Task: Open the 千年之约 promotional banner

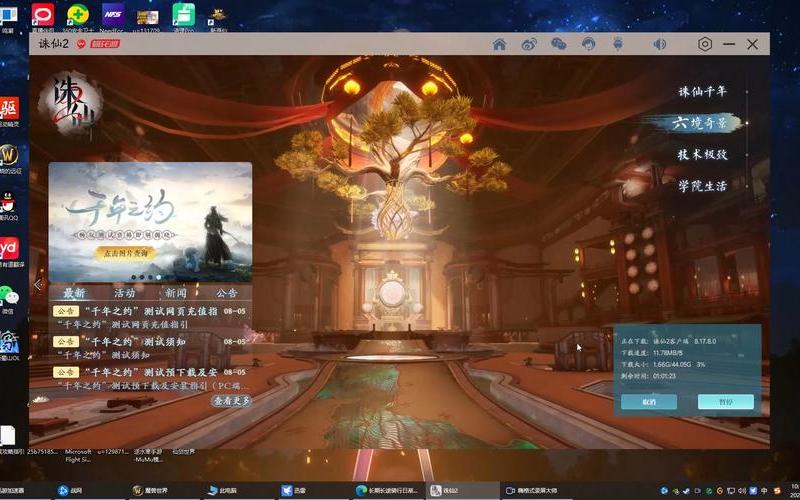Action: click(150, 222)
